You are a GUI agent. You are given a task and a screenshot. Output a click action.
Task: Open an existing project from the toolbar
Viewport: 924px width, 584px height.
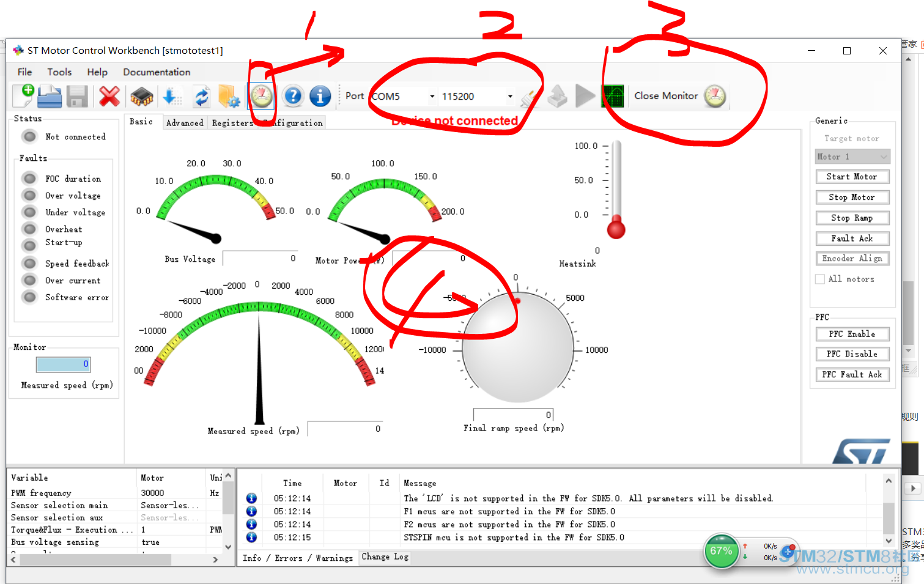(x=50, y=96)
